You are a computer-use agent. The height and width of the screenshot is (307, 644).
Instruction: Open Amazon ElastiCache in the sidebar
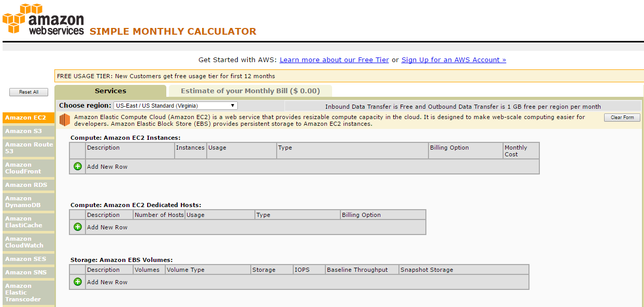[x=28, y=222]
